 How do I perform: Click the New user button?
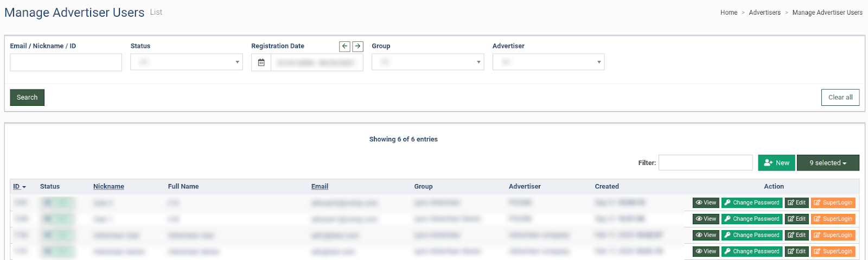coord(776,163)
